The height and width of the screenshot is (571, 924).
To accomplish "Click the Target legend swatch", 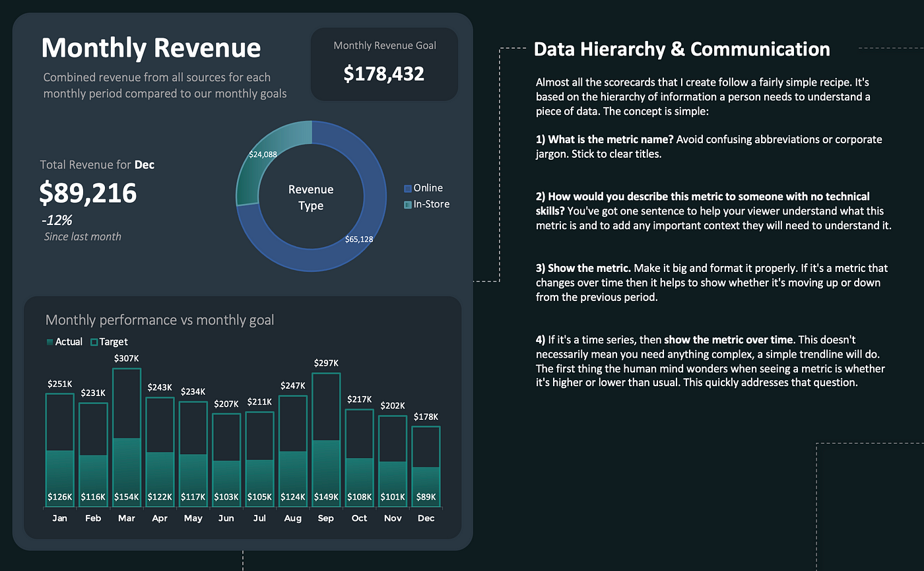I will pos(94,342).
